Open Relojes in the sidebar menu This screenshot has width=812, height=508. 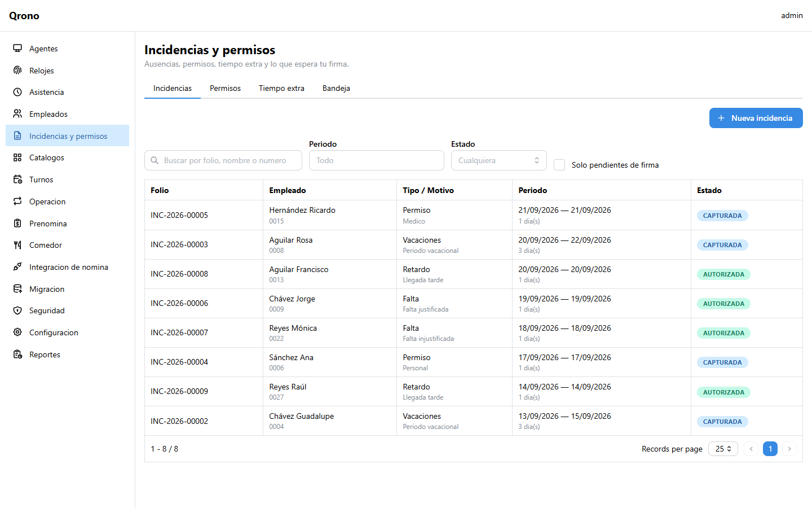[x=67, y=71]
